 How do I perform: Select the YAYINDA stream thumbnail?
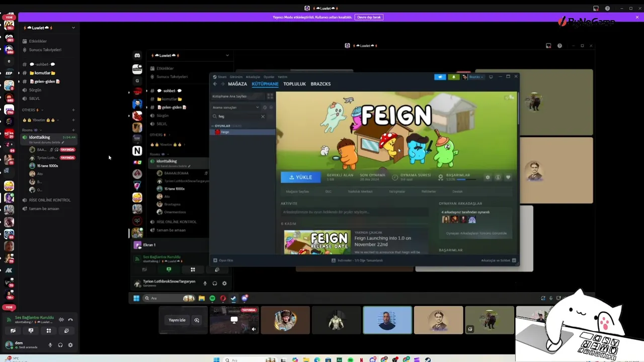pos(234,320)
